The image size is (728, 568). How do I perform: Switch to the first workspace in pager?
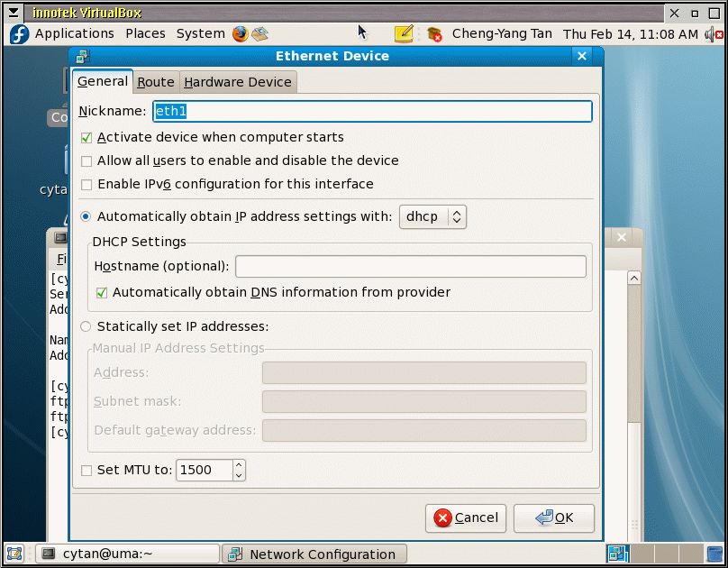617,554
